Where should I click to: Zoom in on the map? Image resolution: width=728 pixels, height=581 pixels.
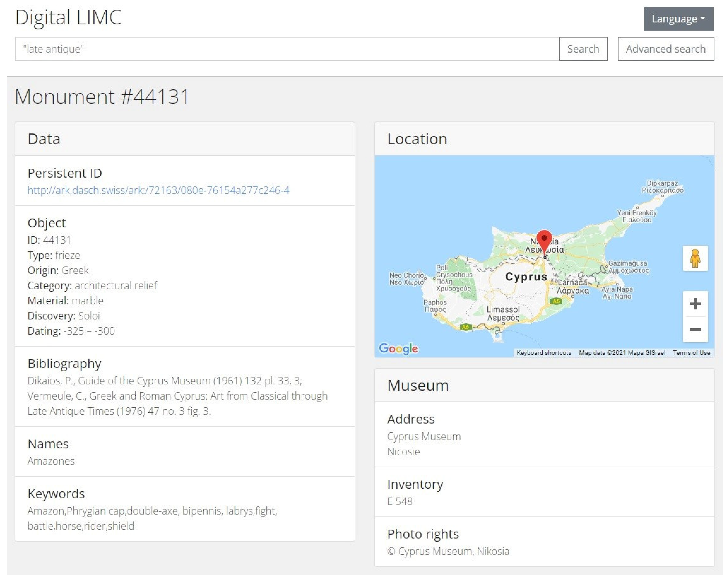click(x=695, y=304)
